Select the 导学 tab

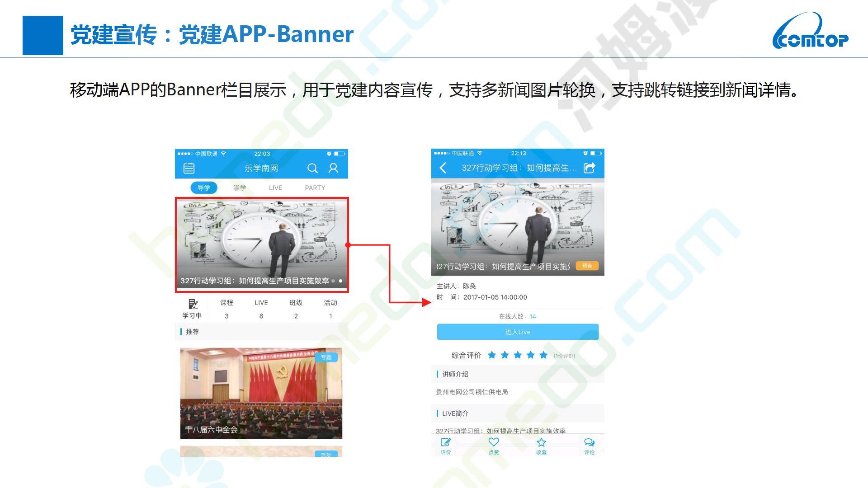pos(204,188)
